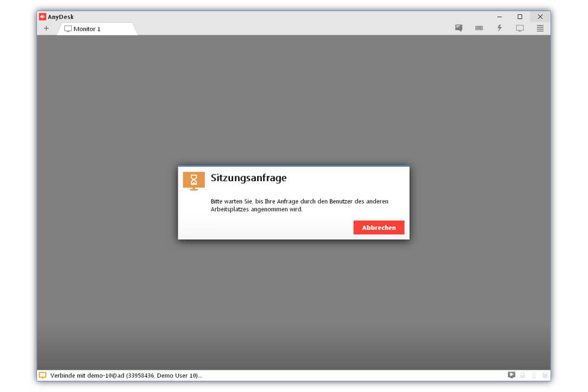The width and height of the screenshot is (588, 392).
Task: Add a new session tab with plus
Action: 46,29
